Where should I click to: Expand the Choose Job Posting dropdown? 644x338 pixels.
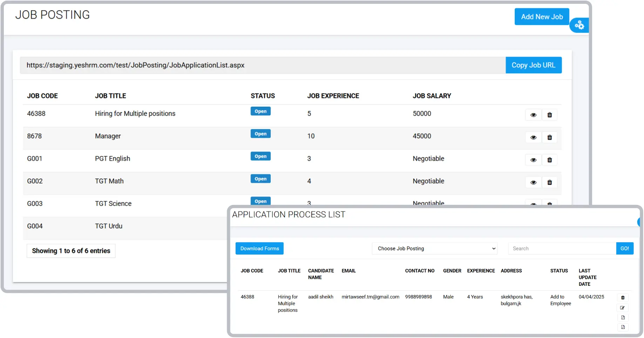tap(434, 248)
